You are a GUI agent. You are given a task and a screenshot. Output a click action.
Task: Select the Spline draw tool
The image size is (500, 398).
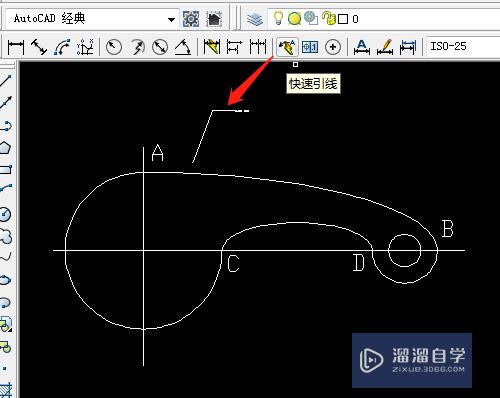[x=5, y=257]
